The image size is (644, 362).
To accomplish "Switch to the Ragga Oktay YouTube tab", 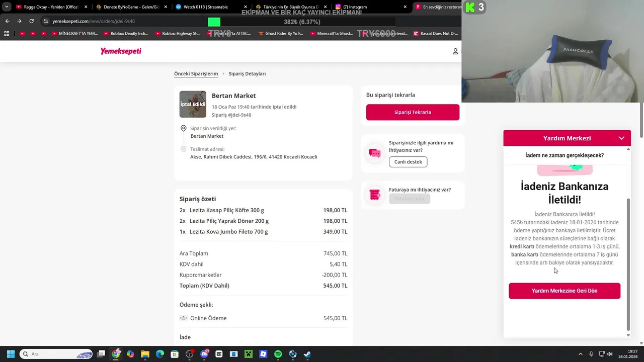I will tap(51, 7).
